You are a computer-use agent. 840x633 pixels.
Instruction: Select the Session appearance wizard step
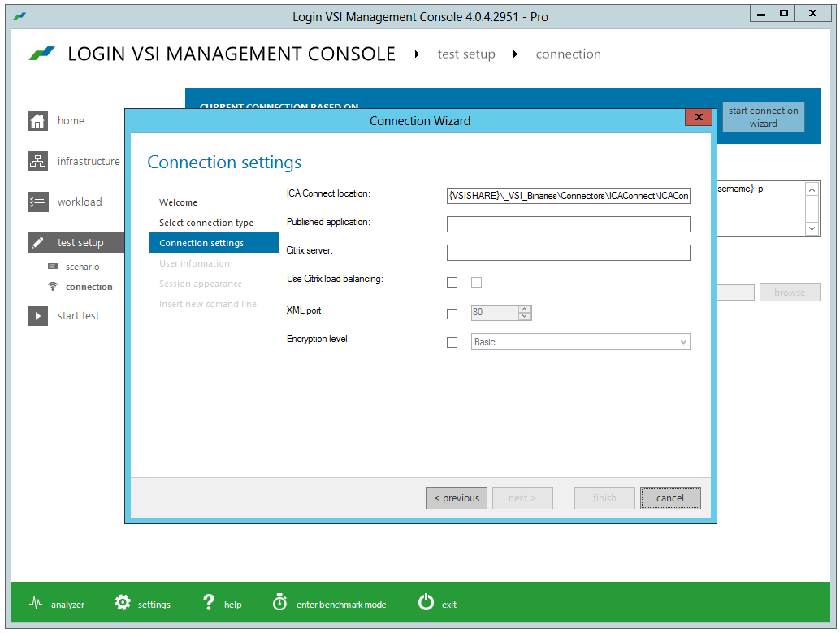[x=201, y=284]
